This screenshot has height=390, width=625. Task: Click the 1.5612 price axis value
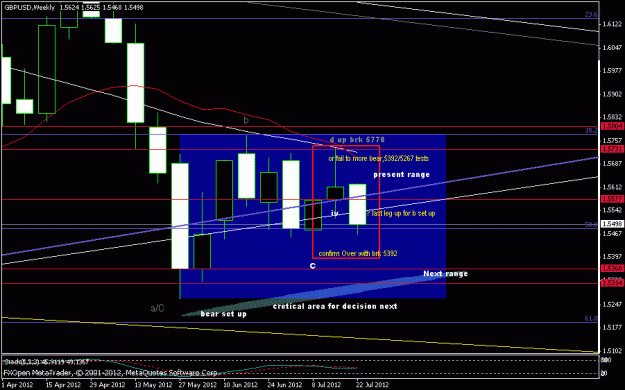[613, 187]
